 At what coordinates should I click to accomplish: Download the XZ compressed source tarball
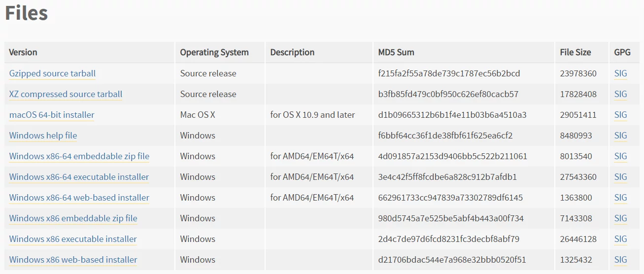coord(66,94)
